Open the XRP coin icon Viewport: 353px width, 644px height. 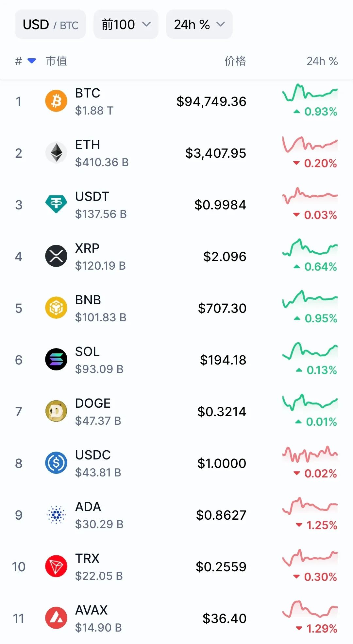(x=56, y=256)
